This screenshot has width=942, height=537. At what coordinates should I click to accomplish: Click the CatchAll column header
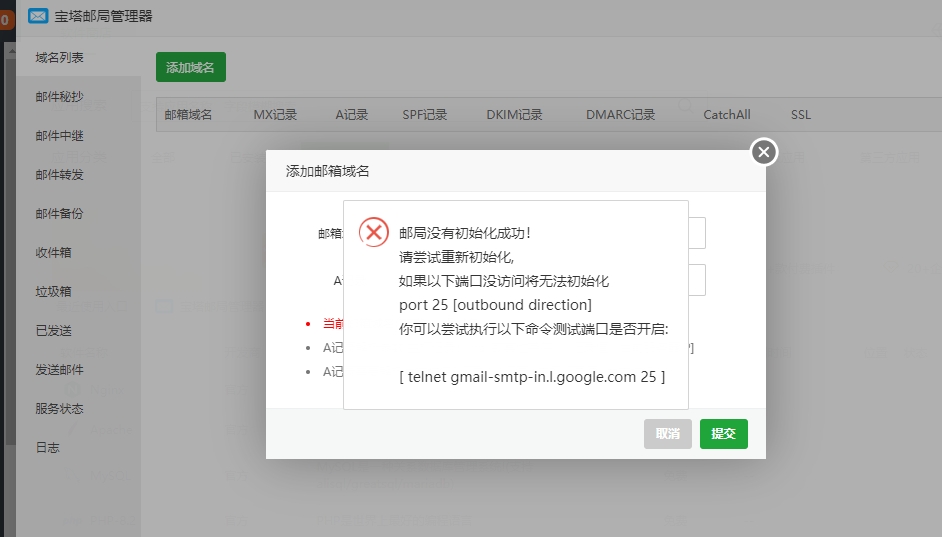727,114
